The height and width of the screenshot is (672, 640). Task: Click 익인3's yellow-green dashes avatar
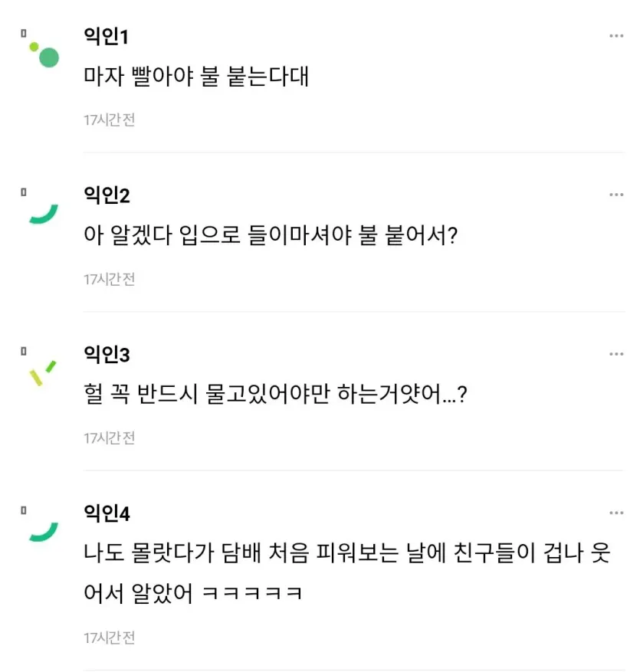(x=43, y=372)
